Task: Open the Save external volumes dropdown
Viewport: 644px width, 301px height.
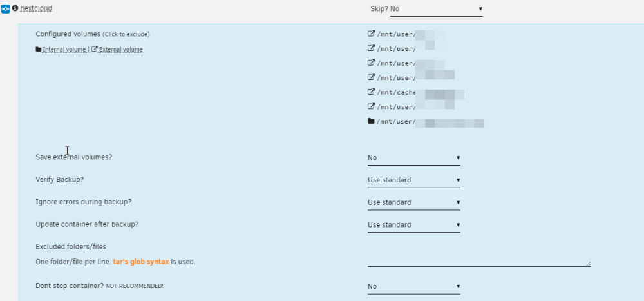Action: coord(414,158)
